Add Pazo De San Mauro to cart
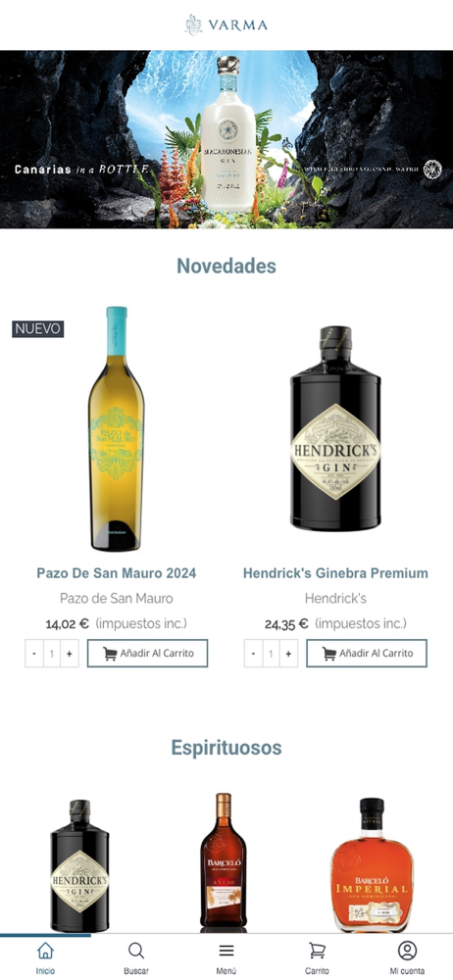 148,653
